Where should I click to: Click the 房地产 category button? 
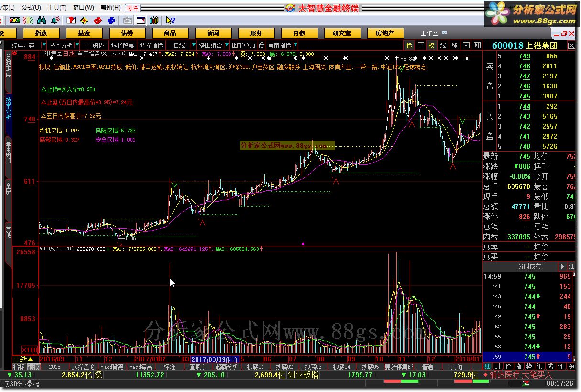point(385,33)
